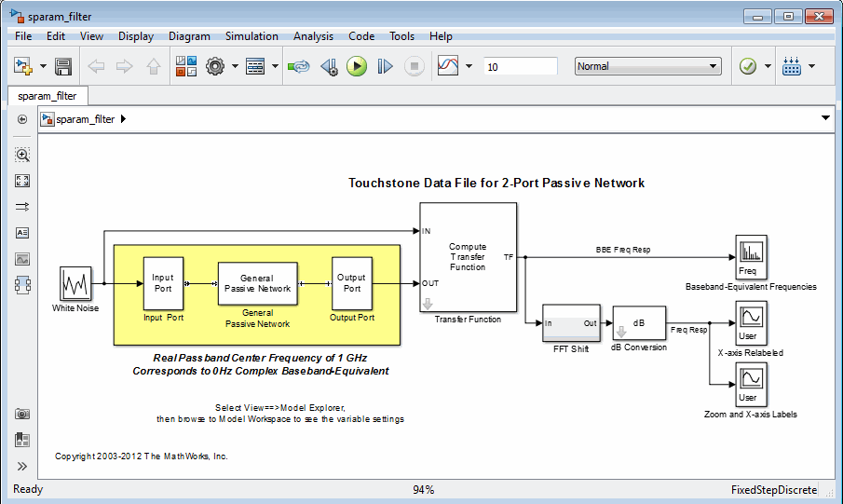Select the Zoom tool in palette
Viewport: 843px width, 504px height.
coord(22,156)
